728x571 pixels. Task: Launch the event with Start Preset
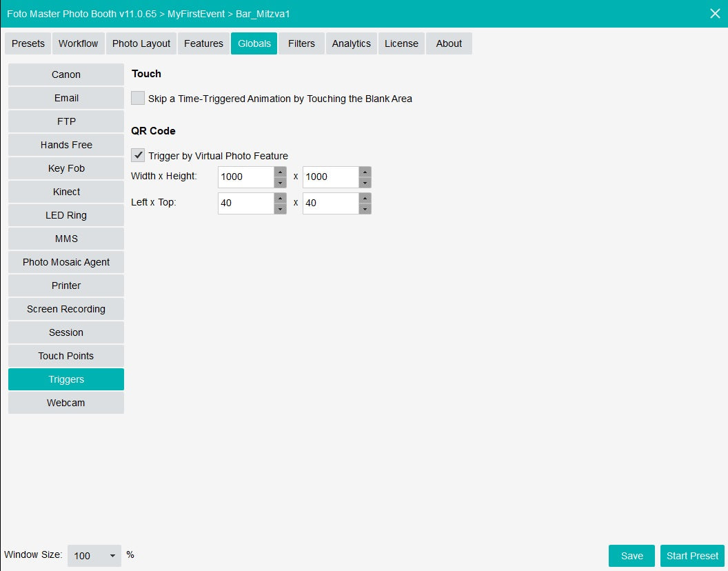(x=692, y=556)
